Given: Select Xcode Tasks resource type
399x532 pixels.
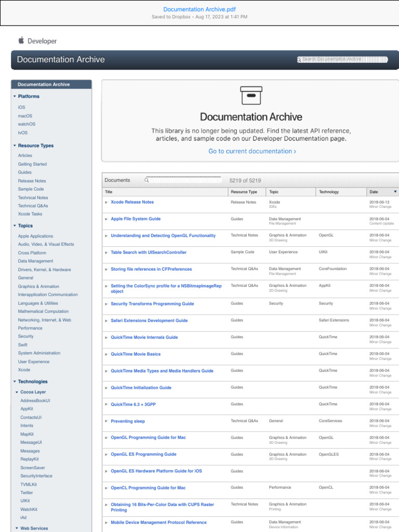Looking at the screenshot, I should (x=30, y=214).
